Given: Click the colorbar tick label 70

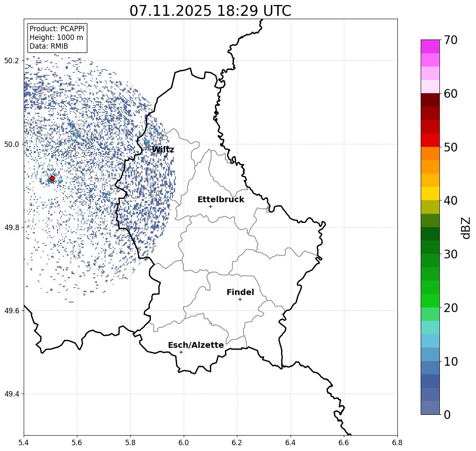Looking at the screenshot, I should (x=451, y=40).
